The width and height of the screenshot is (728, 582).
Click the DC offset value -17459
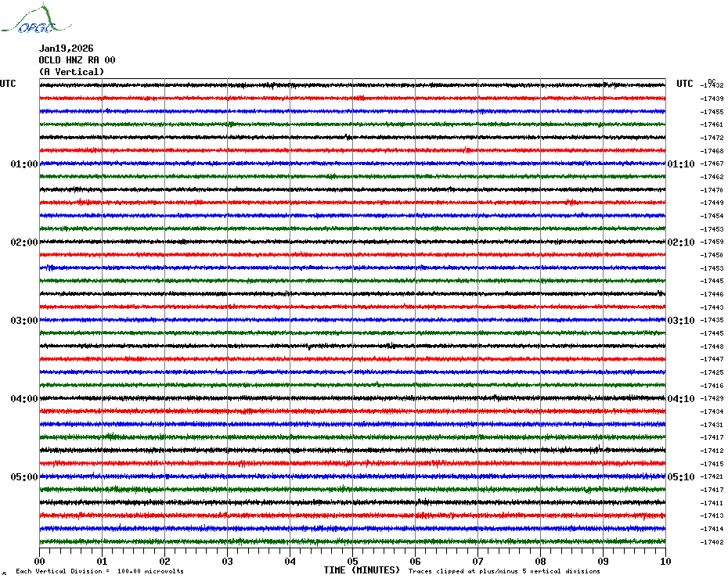(x=712, y=242)
